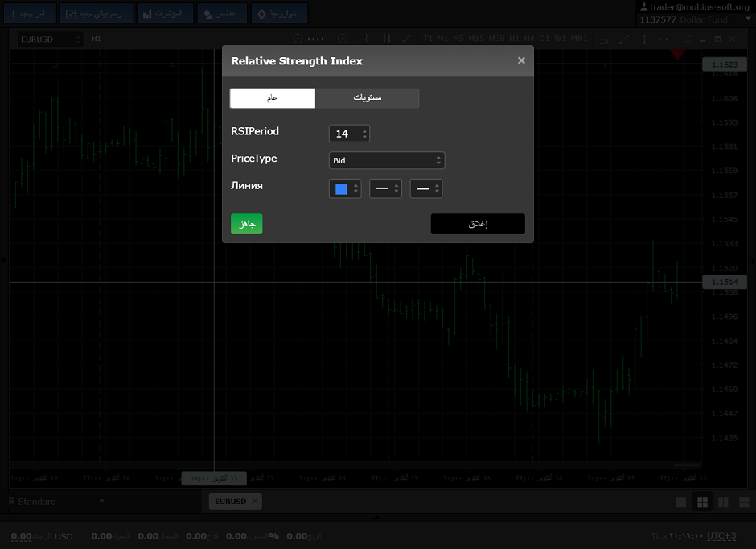Decrease the RSIPeriod value

coord(365,137)
